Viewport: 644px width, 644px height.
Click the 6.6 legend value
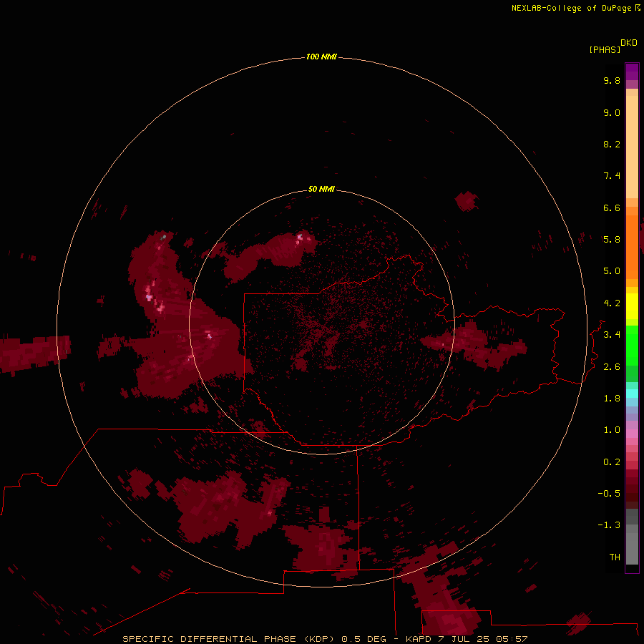pos(612,208)
